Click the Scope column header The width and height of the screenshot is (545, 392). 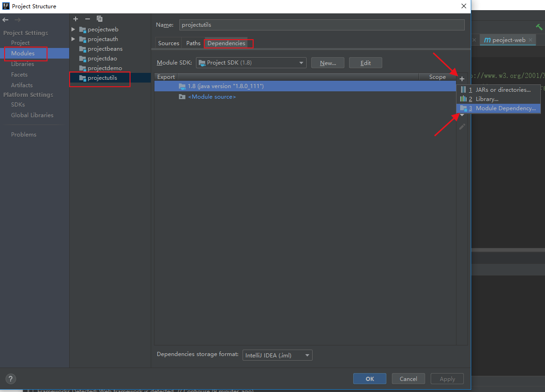pyautogui.click(x=437, y=77)
